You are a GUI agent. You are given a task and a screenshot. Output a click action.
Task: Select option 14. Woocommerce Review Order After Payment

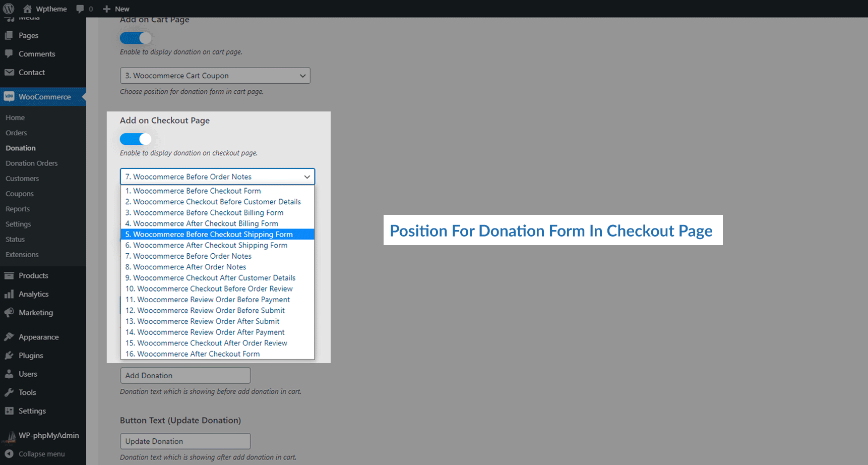coord(217,332)
